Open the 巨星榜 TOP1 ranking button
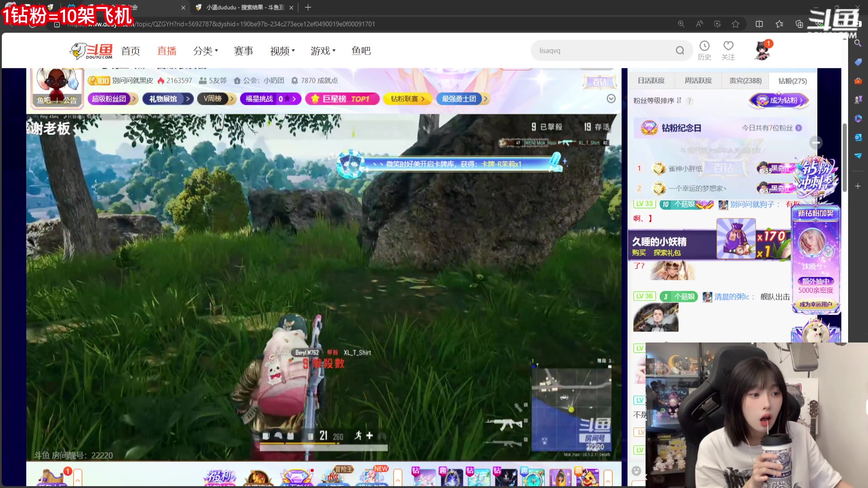The width and height of the screenshot is (868, 488). [342, 99]
